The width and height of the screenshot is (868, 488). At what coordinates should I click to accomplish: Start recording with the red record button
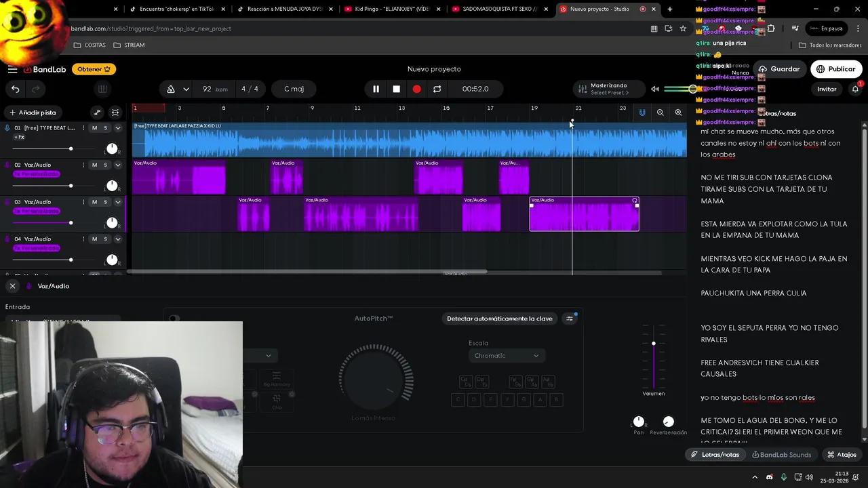click(x=416, y=89)
